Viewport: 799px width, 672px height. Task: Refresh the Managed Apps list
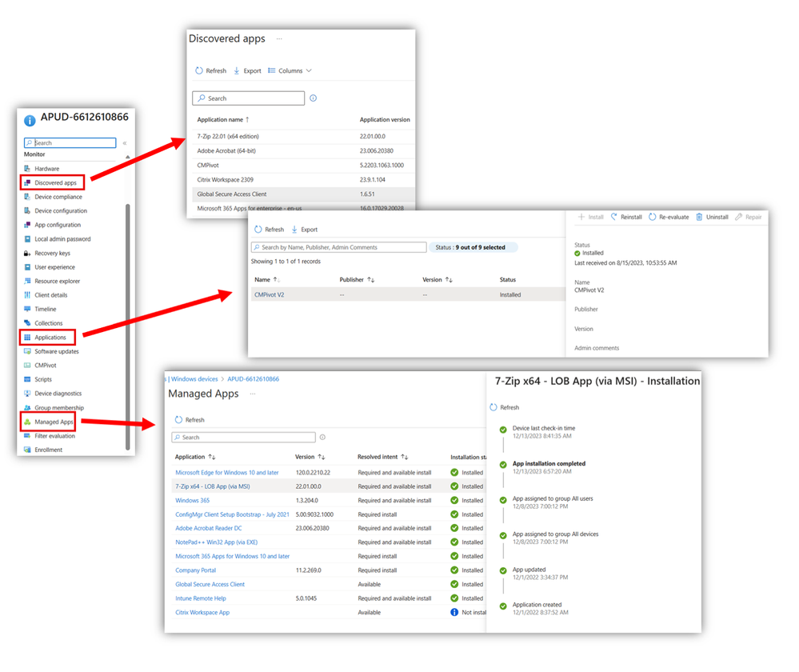pyautogui.click(x=190, y=420)
